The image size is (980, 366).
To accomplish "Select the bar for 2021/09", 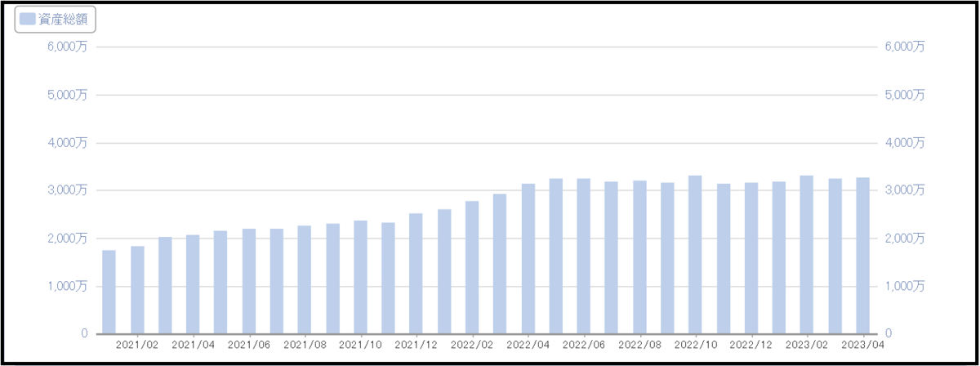I will click(332, 279).
